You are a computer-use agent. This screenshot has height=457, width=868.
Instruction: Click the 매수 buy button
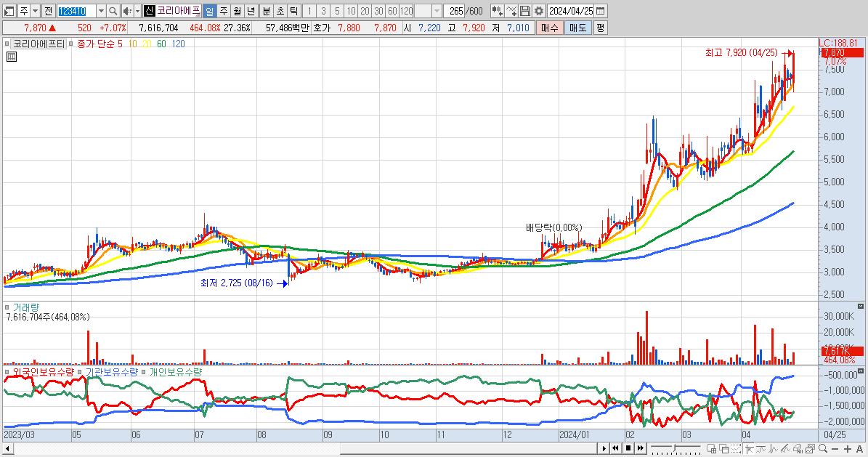coord(549,28)
